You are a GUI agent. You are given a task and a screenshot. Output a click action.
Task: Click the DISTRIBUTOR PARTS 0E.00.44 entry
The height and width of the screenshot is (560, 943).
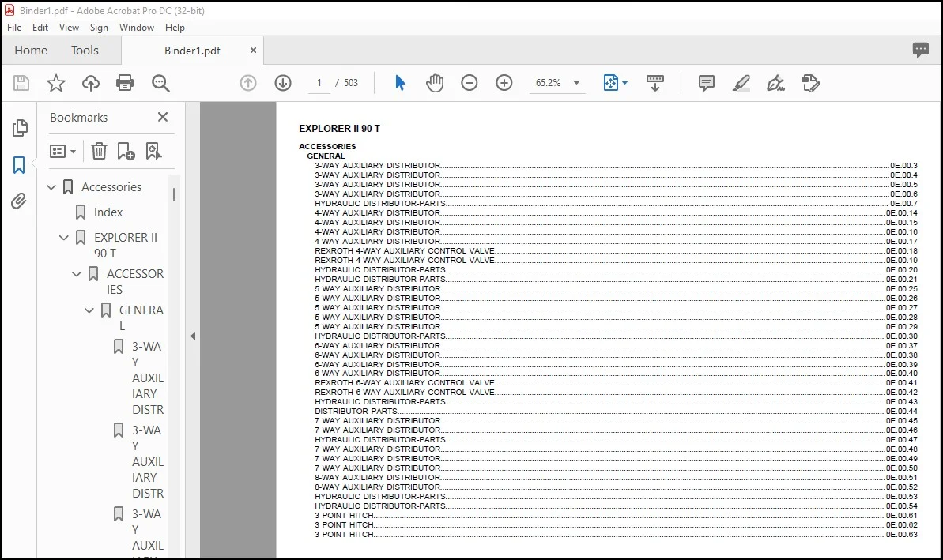[616, 412]
